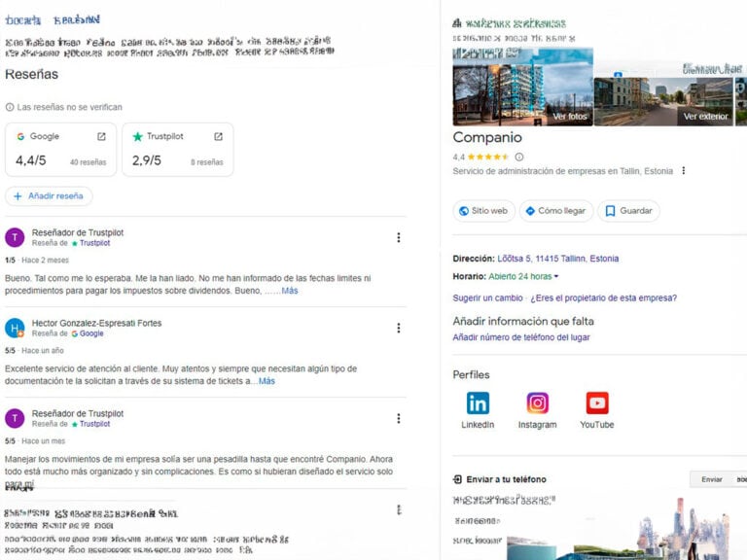Image resolution: width=747 pixels, height=560 pixels.
Task: Click 'Añadir información que falta' heading
Action: pos(523,322)
